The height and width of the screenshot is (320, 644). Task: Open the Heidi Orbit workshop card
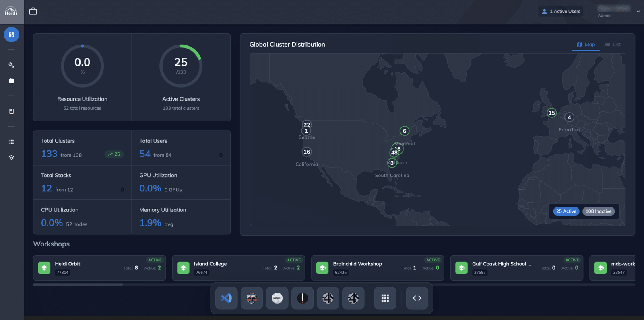pyautogui.click(x=99, y=268)
